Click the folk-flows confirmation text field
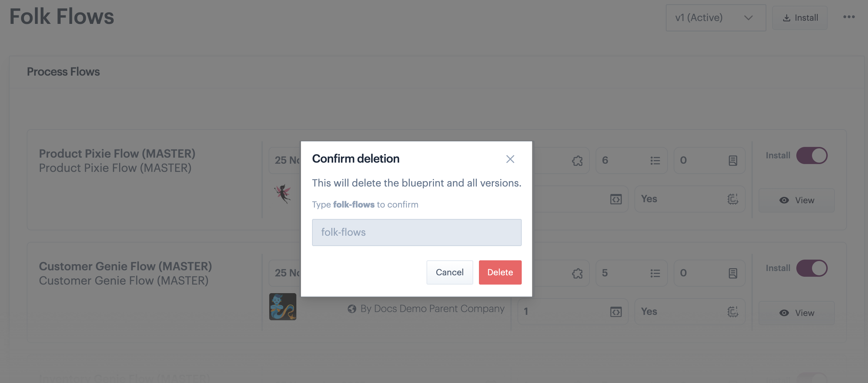The image size is (868, 383). coord(417,233)
